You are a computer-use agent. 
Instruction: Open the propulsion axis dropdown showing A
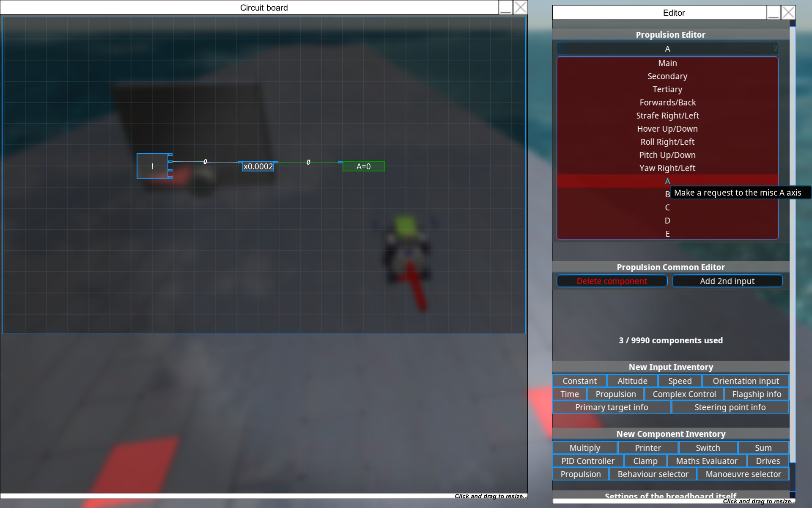pyautogui.click(x=667, y=49)
